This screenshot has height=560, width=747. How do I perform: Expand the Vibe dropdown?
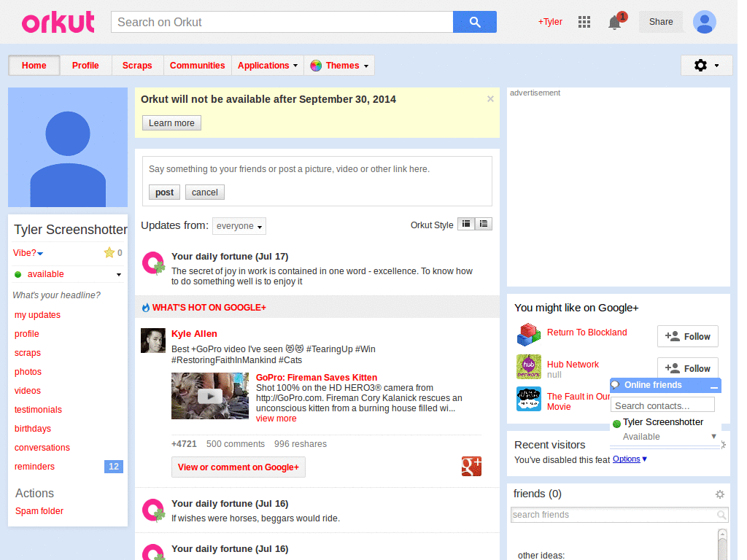(40, 253)
